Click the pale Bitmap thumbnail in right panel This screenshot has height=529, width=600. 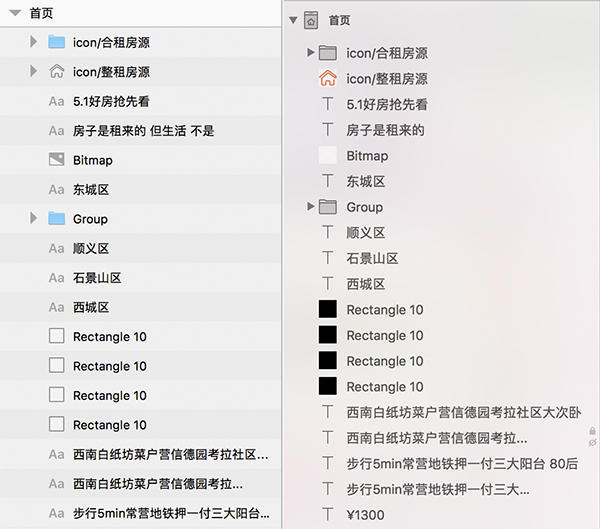[327, 155]
